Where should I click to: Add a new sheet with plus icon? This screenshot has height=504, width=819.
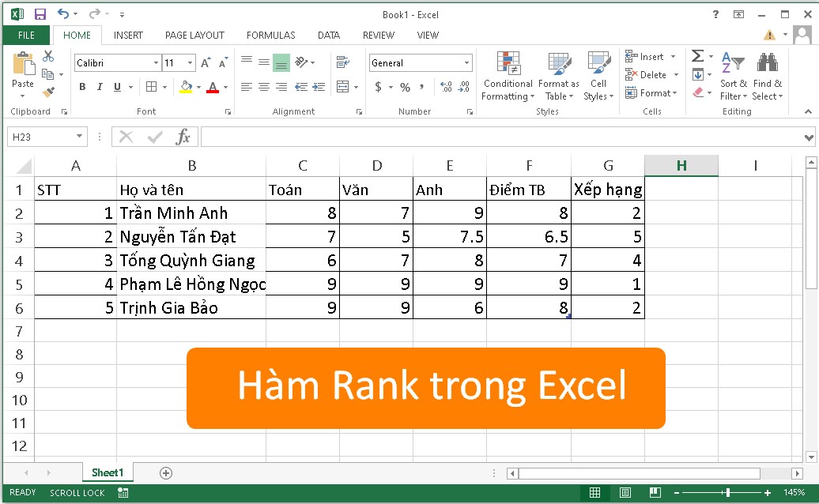coord(165,473)
